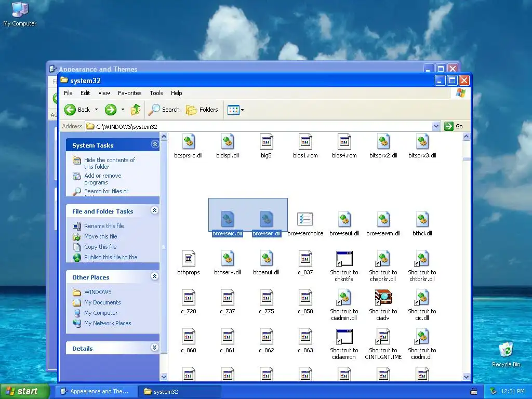Select the btpanui.dll file icon
This screenshot has height=399, width=532.
(x=267, y=258)
